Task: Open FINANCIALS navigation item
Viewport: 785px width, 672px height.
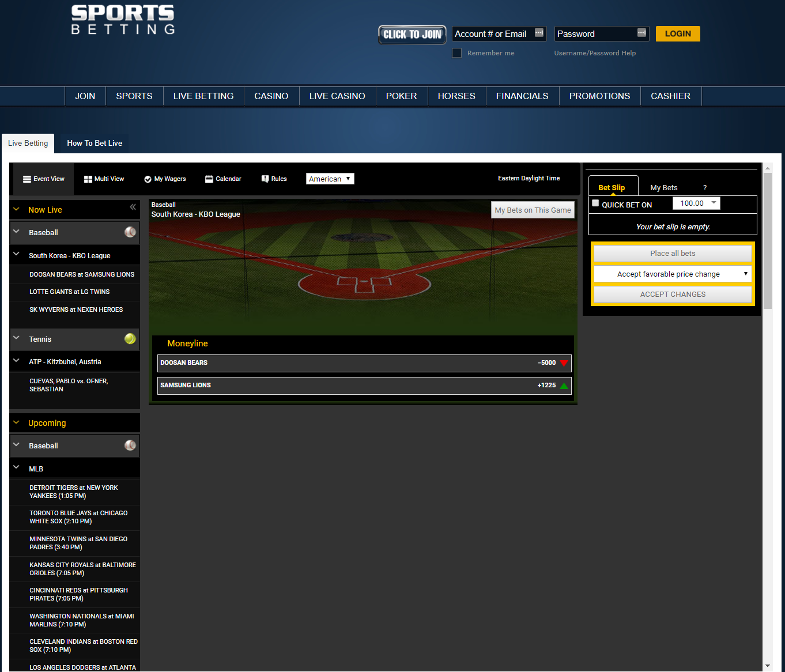Action: pos(522,96)
